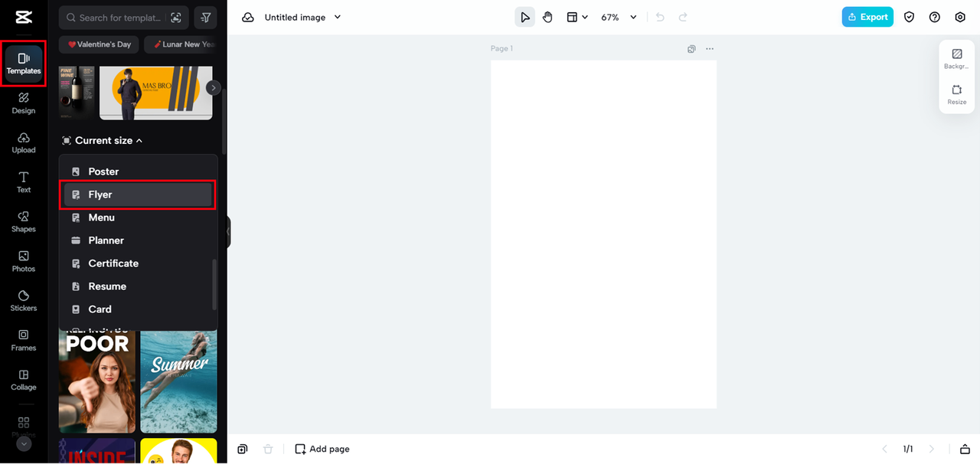This screenshot has width=980, height=464.
Task: Click the redo arrow
Action: pyautogui.click(x=683, y=17)
